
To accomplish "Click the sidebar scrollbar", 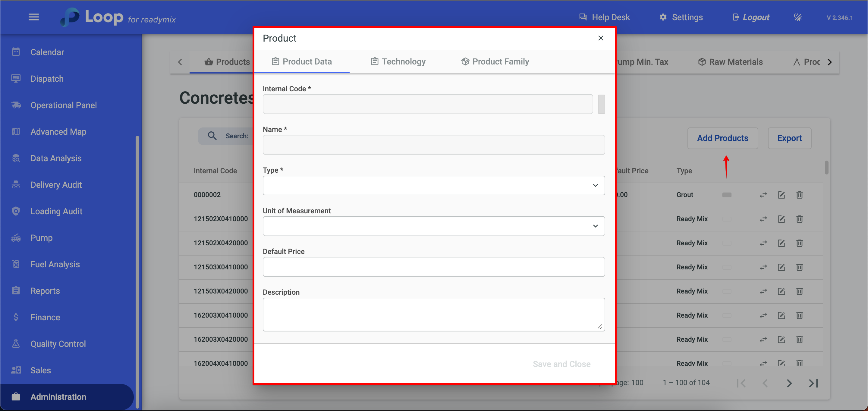I will tap(137, 269).
